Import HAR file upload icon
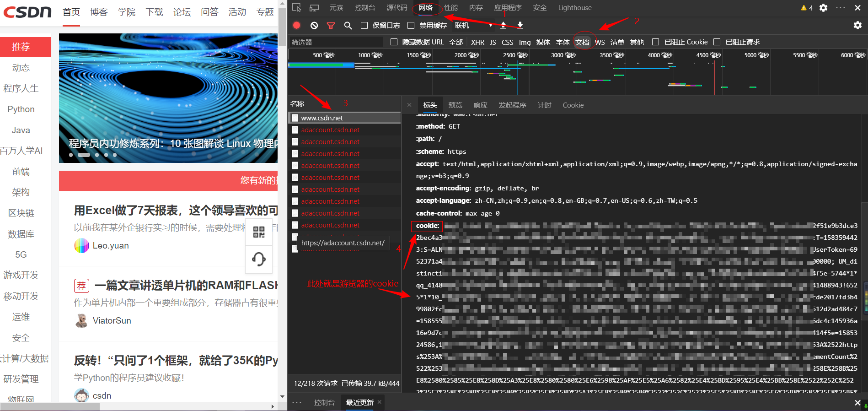The image size is (868, 411). pyautogui.click(x=503, y=25)
